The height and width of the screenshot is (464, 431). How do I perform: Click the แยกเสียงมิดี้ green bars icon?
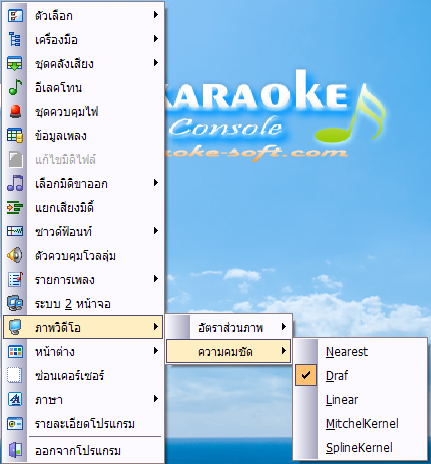(15, 207)
